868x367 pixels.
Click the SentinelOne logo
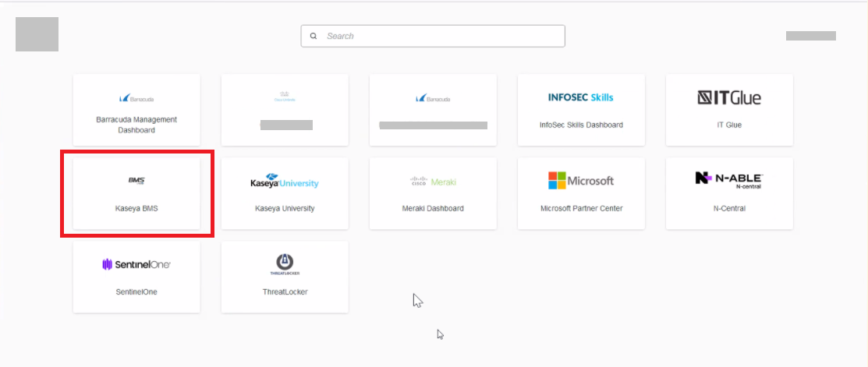click(136, 265)
